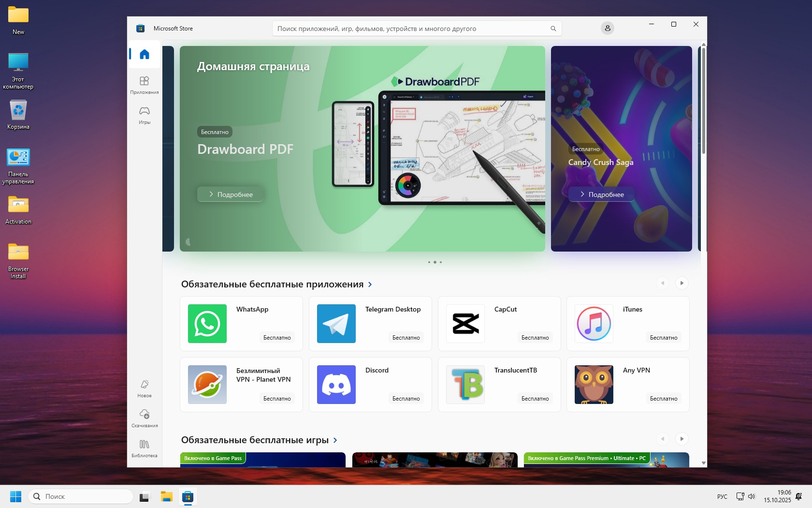Viewport: 812px width, 508px height.
Task: Open the Home tab in Store sidebar
Action: tap(144, 54)
